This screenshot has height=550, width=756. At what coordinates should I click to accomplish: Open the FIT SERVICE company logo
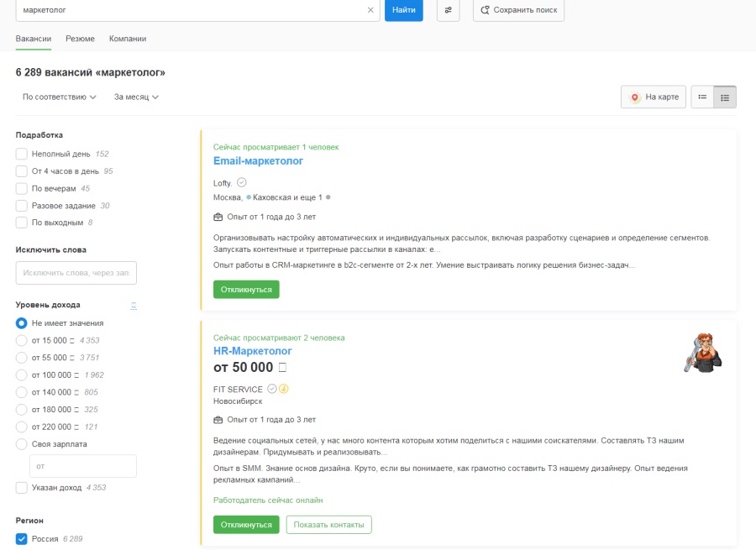[702, 353]
